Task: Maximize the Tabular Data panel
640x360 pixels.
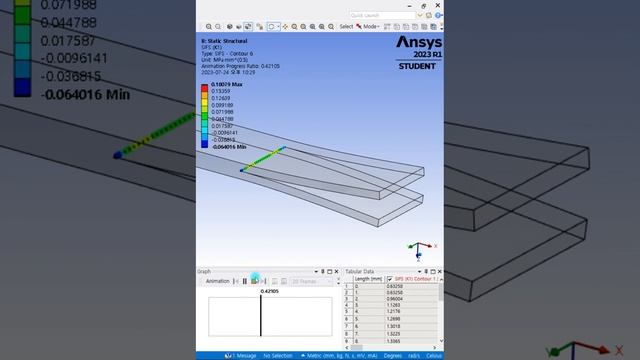Action: click(x=433, y=271)
